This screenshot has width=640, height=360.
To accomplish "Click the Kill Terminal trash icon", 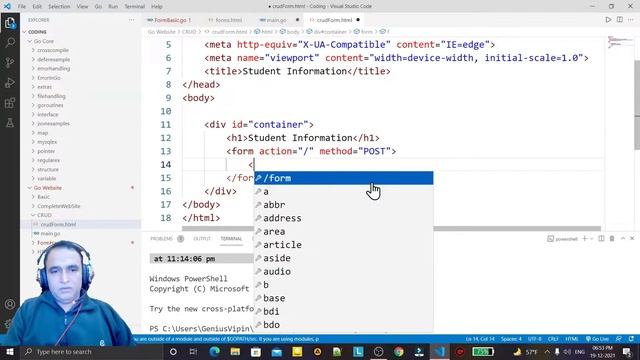I will coord(612,238).
